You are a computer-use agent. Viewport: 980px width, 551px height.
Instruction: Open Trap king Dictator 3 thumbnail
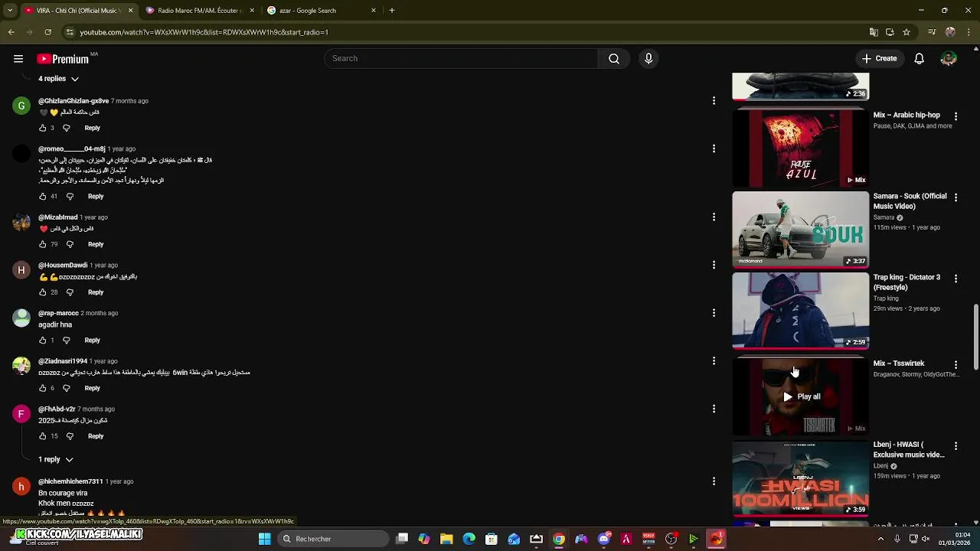(x=800, y=311)
